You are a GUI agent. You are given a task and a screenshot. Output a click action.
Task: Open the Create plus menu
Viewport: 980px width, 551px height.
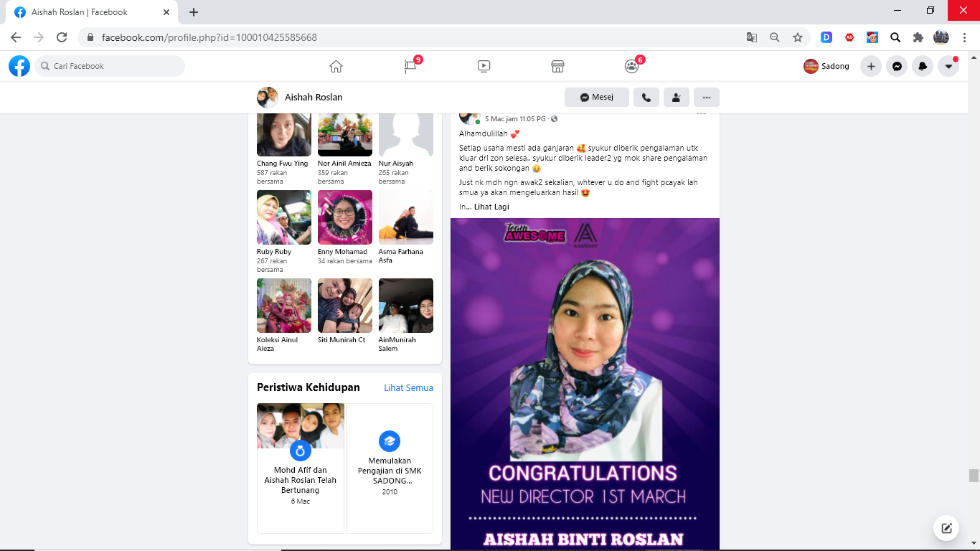click(871, 66)
